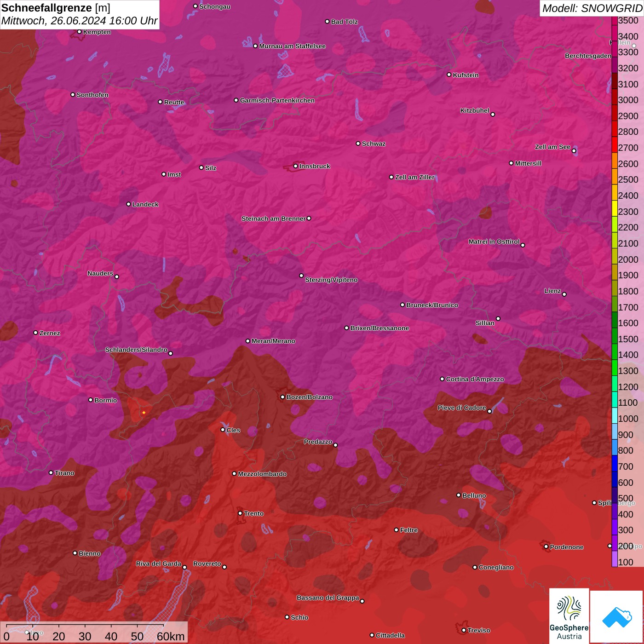The image size is (644, 644).
Task: Click the Kufstein marker dot
Action: coord(449,75)
